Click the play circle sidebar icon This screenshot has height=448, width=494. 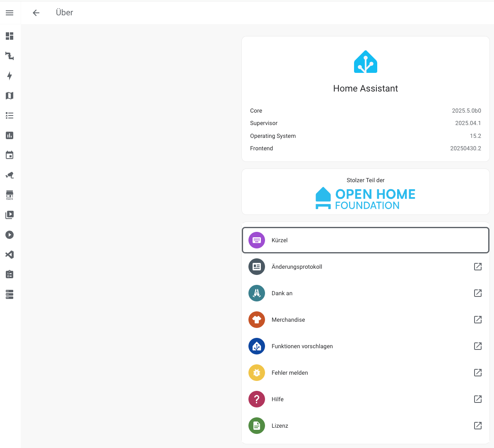(x=10, y=235)
